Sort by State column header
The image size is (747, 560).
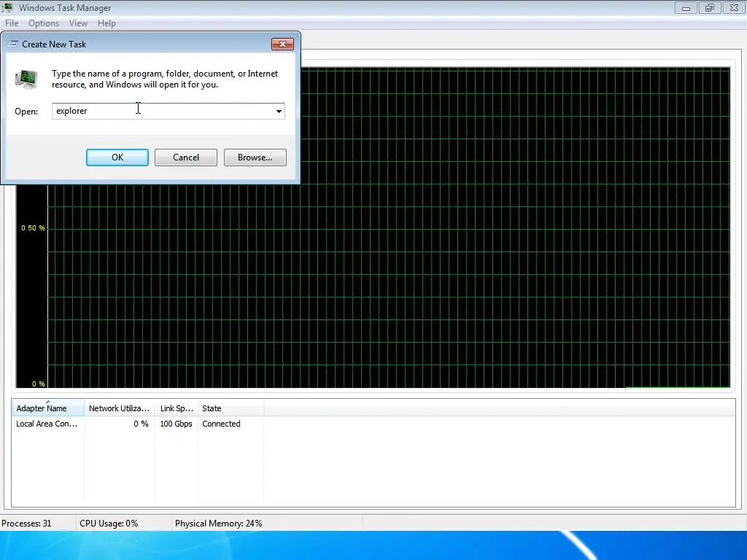coord(231,408)
